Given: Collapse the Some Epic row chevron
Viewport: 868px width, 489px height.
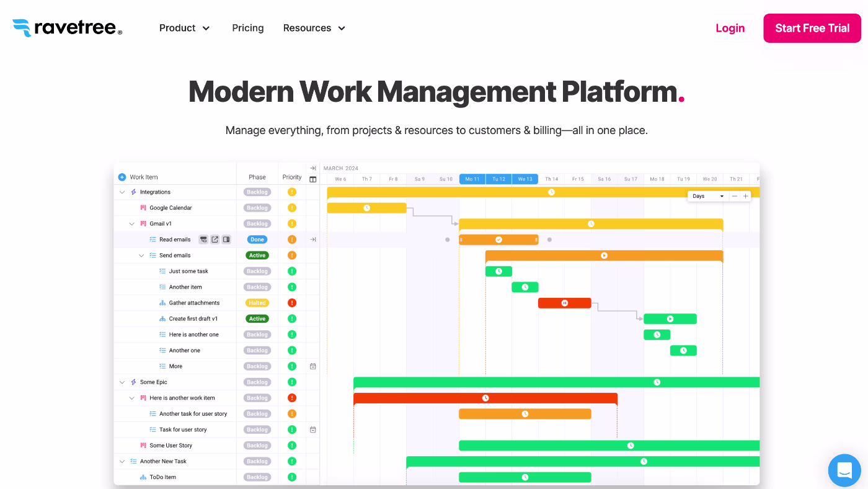Looking at the screenshot, I should [122, 382].
